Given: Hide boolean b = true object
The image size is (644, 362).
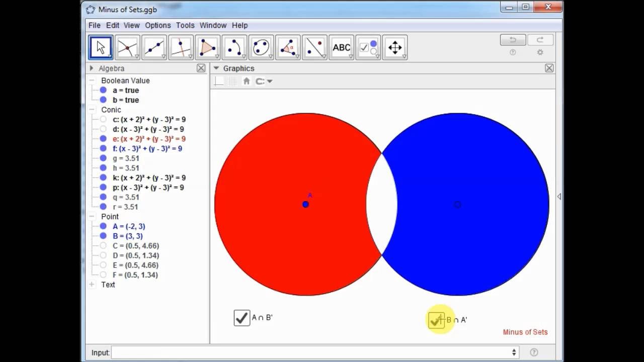Looking at the screenshot, I should point(103,100).
